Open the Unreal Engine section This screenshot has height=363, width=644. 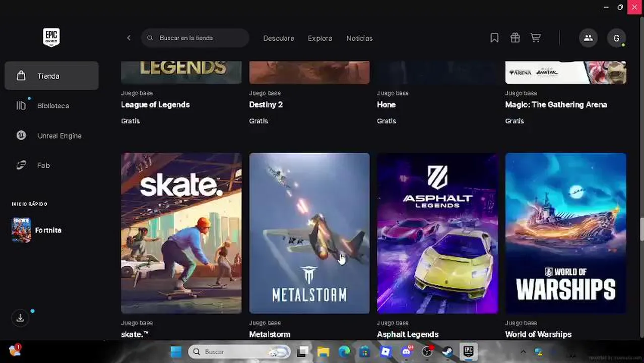click(x=51, y=135)
